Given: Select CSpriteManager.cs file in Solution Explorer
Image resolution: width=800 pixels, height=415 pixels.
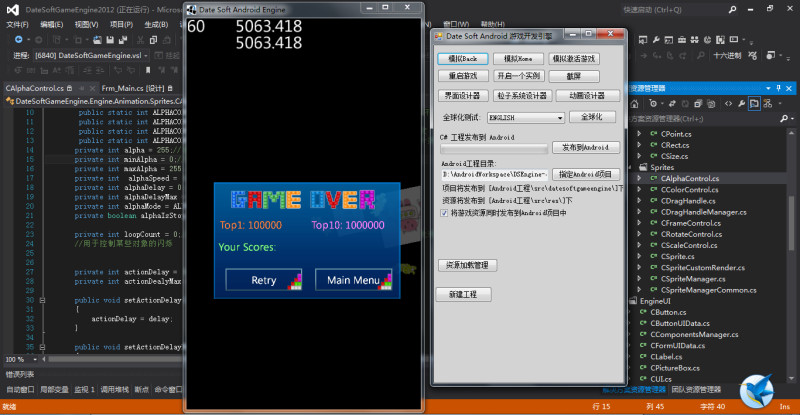Looking at the screenshot, I should coord(691,278).
